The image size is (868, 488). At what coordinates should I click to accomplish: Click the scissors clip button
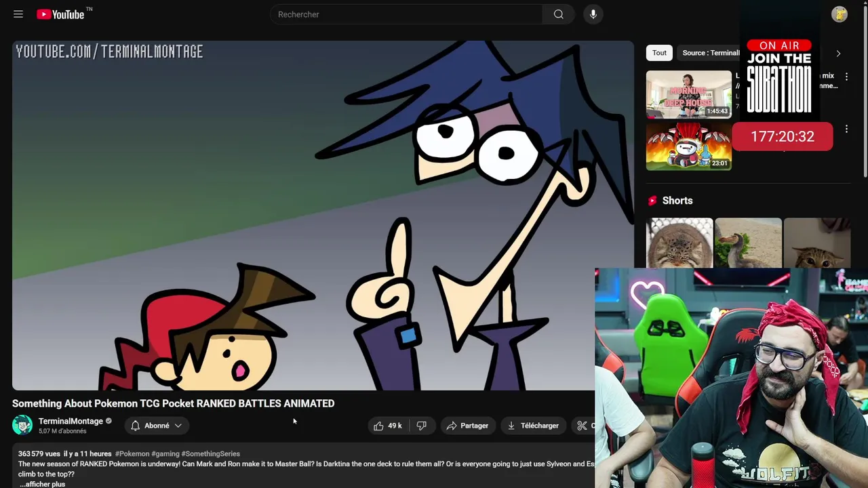(x=583, y=426)
